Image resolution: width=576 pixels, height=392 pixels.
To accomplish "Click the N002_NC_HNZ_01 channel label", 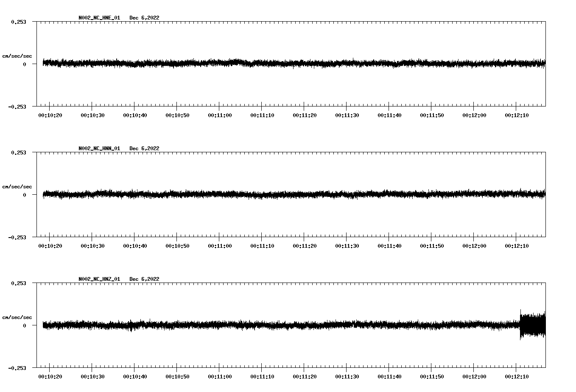I will point(99,279).
